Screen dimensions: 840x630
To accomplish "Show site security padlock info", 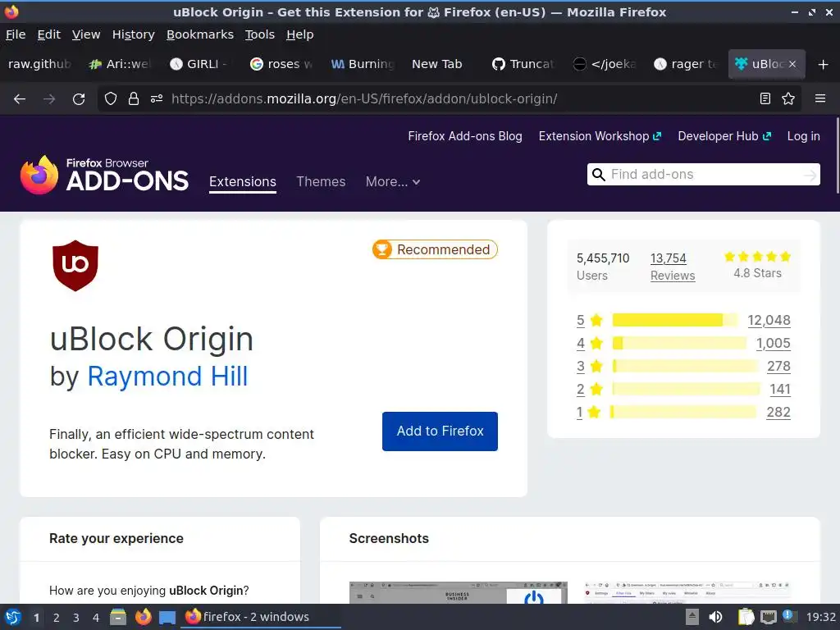I will pos(134,98).
